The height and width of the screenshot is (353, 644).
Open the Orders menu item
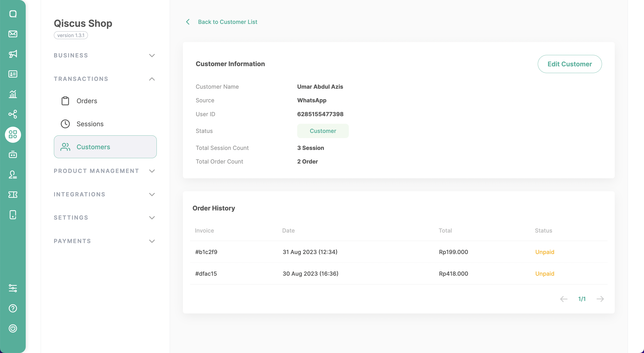87,101
